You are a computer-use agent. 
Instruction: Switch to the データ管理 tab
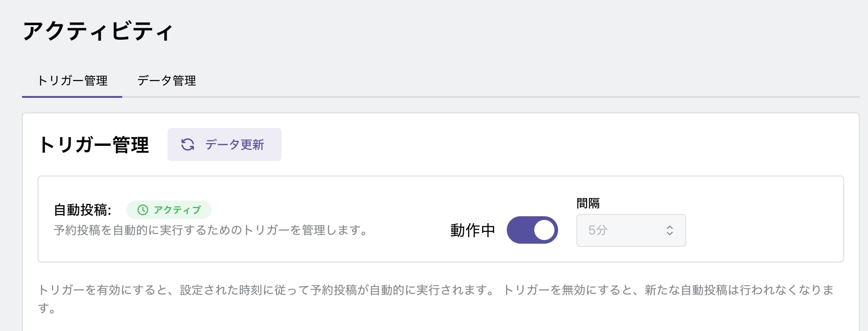(x=167, y=81)
